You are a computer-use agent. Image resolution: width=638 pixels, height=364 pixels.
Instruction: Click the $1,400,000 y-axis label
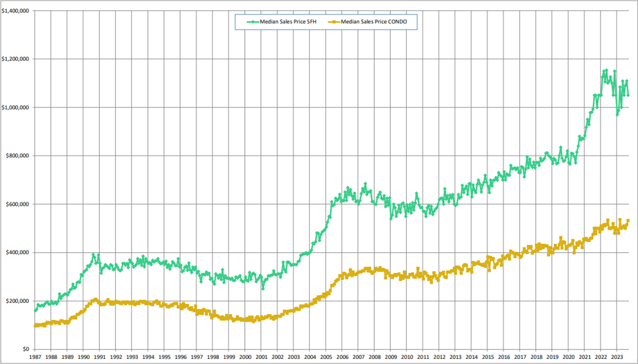point(15,11)
